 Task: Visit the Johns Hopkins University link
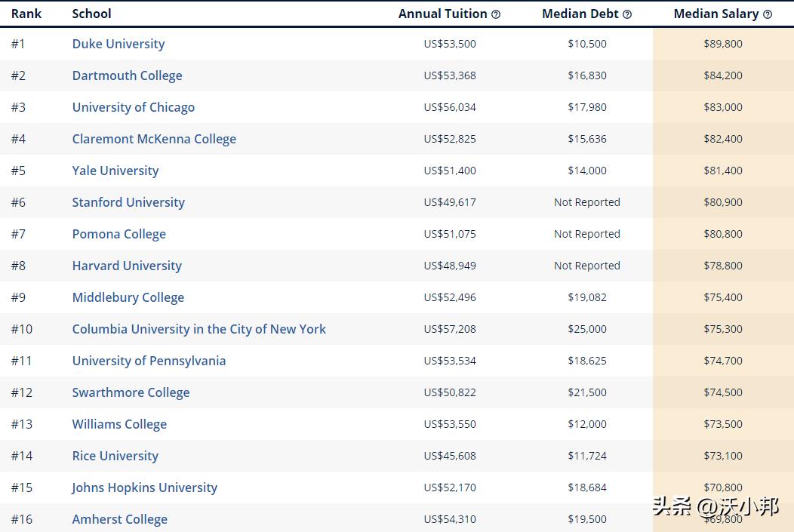pyautogui.click(x=145, y=487)
